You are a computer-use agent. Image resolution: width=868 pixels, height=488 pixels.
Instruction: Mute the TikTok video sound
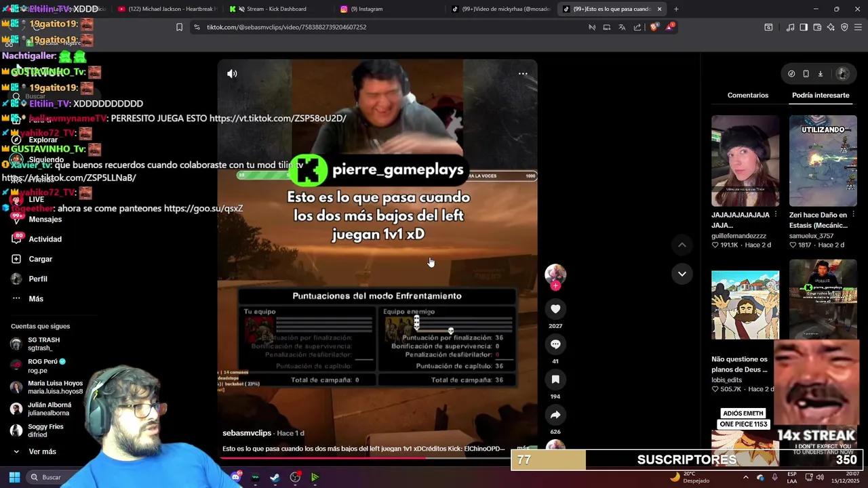(232, 74)
